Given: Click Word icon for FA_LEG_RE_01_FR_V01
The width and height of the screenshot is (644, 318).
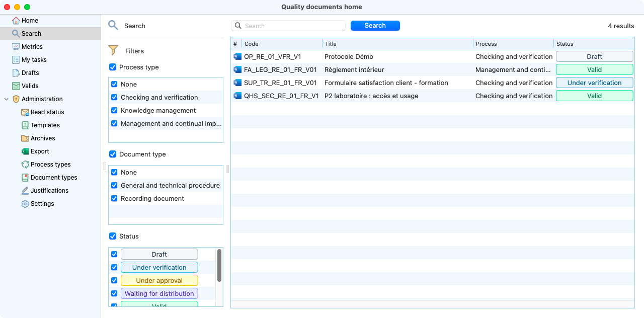Looking at the screenshot, I should pyautogui.click(x=237, y=70).
